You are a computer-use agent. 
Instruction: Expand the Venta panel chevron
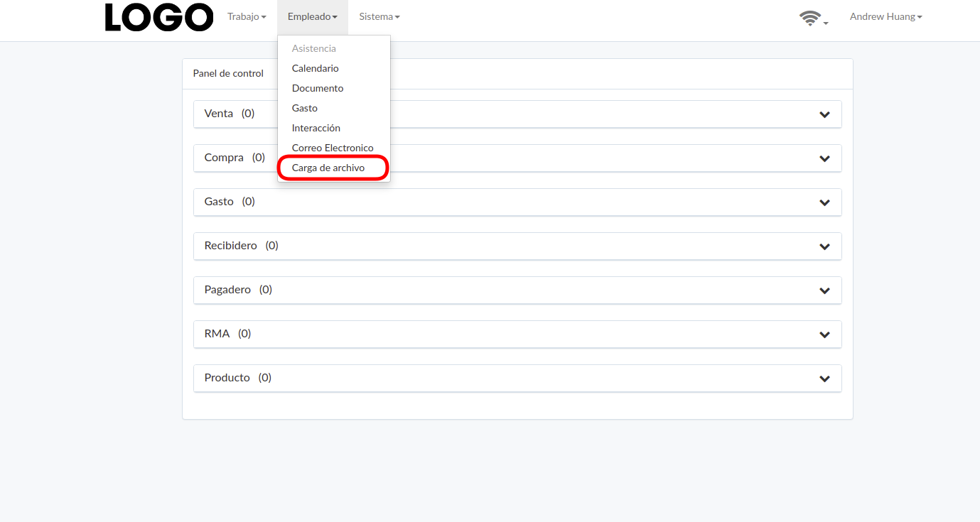pyautogui.click(x=824, y=114)
